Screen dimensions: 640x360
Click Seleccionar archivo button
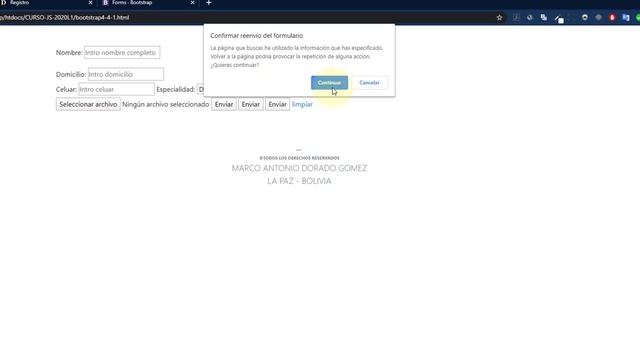[88, 104]
